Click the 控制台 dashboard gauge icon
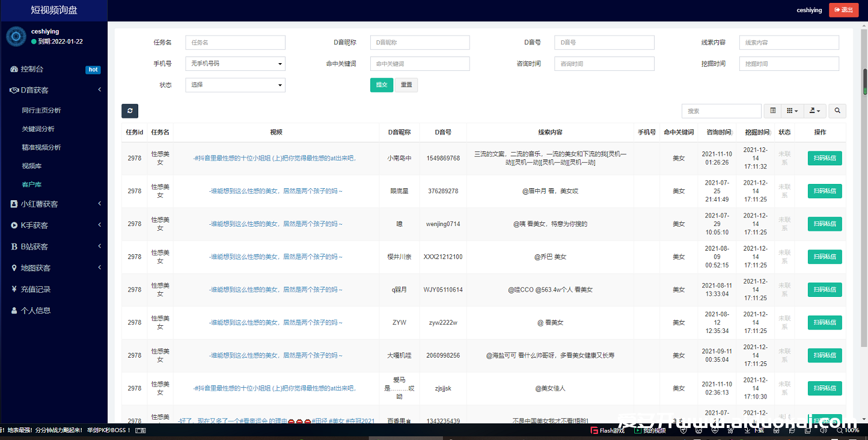Viewport: 868px width, 440px height. 14,69
